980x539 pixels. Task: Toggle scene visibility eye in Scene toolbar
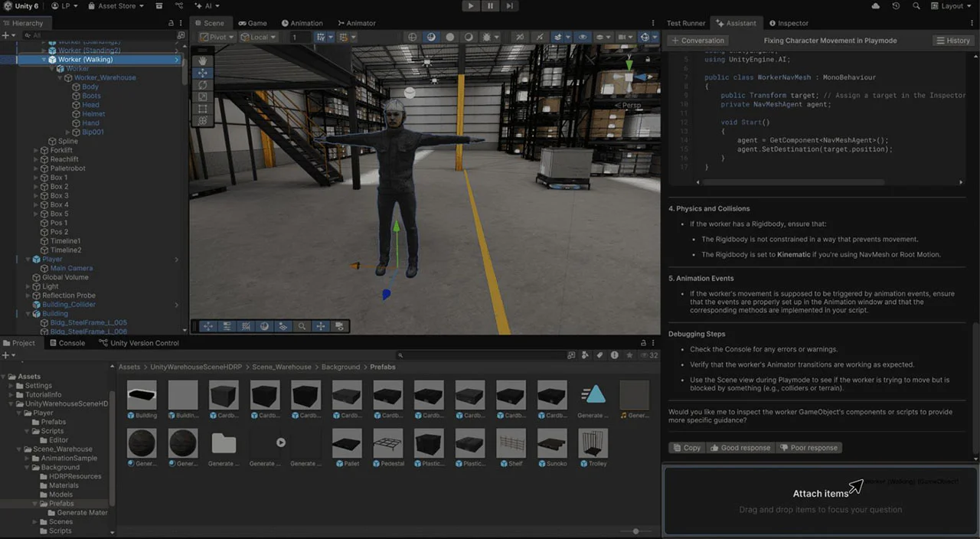[x=582, y=37]
